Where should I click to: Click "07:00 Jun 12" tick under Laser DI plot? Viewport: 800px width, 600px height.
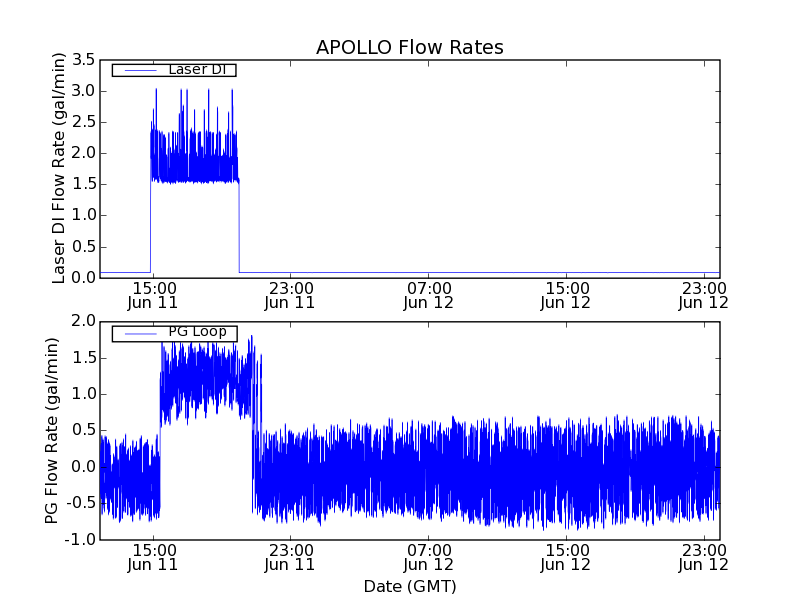click(x=428, y=294)
